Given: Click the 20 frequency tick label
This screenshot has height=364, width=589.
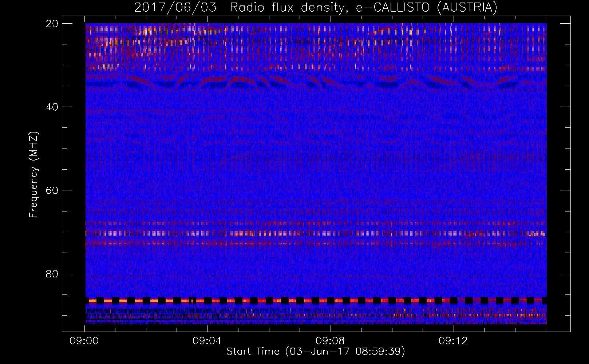Looking at the screenshot, I should (x=52, y=23).
